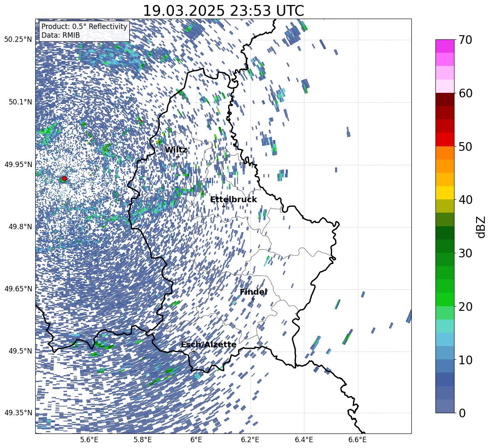Click the cross marker below Wiltz label

178,157
